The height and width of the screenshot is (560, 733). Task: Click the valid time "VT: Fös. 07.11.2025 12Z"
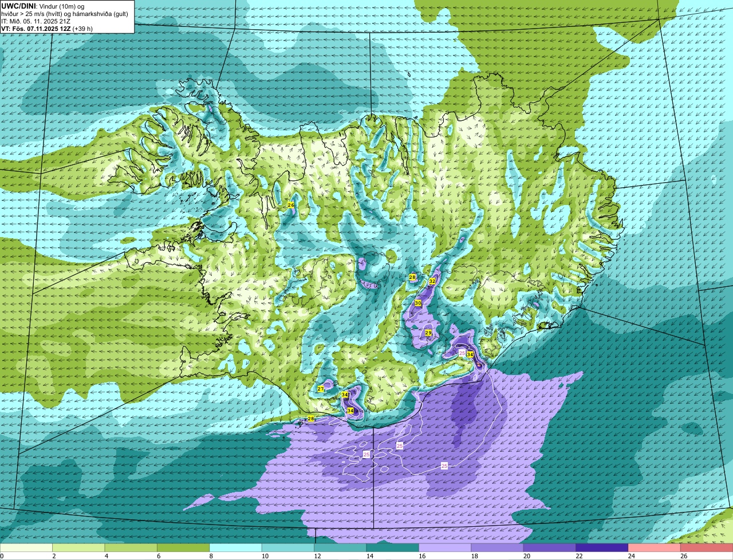pyautogui.click(x=36, y=29)
